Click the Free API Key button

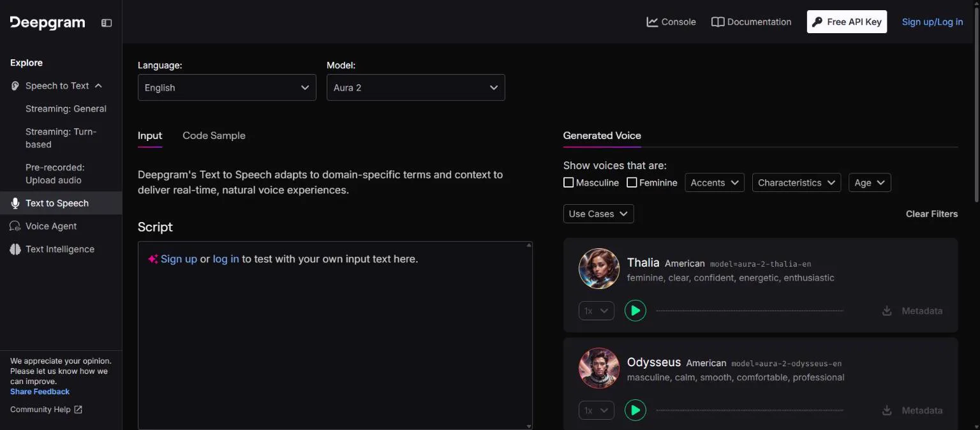coord(847,22)
